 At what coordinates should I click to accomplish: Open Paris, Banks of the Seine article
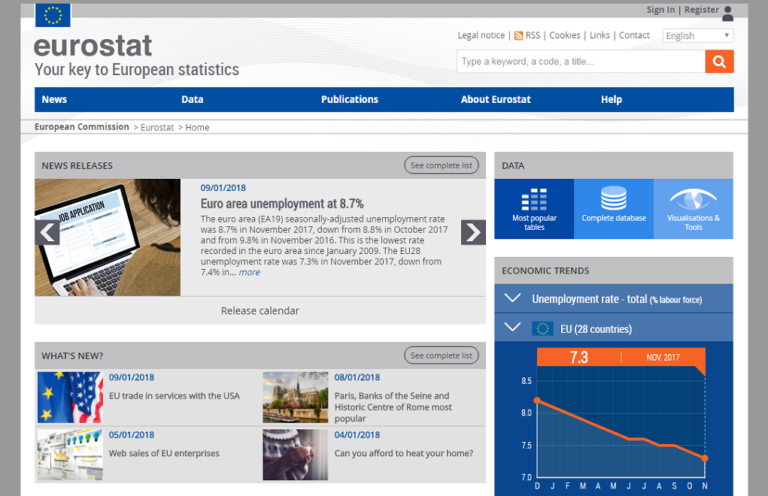tap(393, 407)
